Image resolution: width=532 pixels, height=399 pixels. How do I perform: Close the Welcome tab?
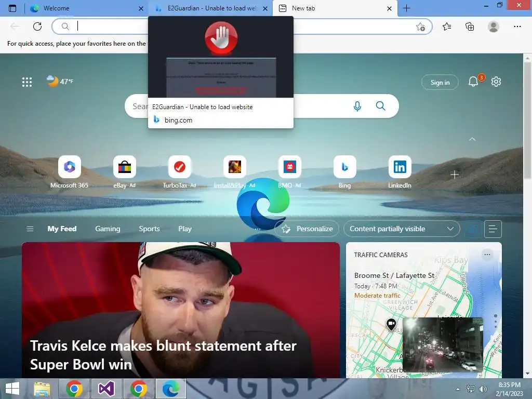pos(141,8)
